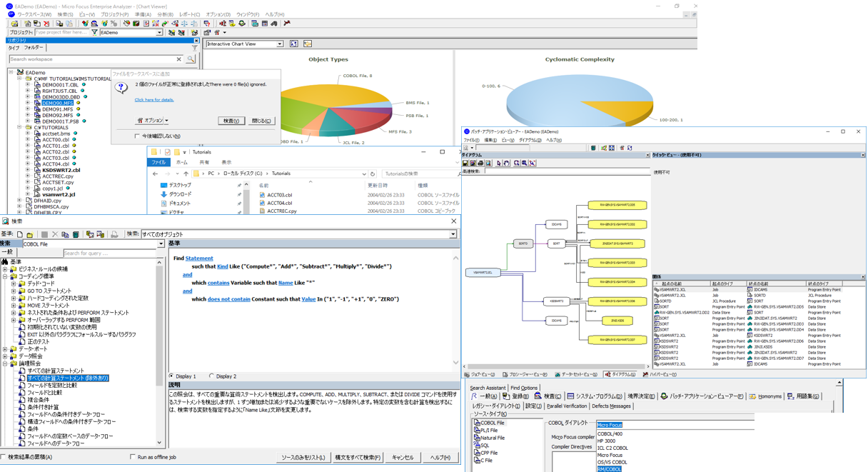The height and width of the screenshot is (472, 868).
Task: Click refresh icon in Tutorials explorer address bar
Action: coord(373,174)
